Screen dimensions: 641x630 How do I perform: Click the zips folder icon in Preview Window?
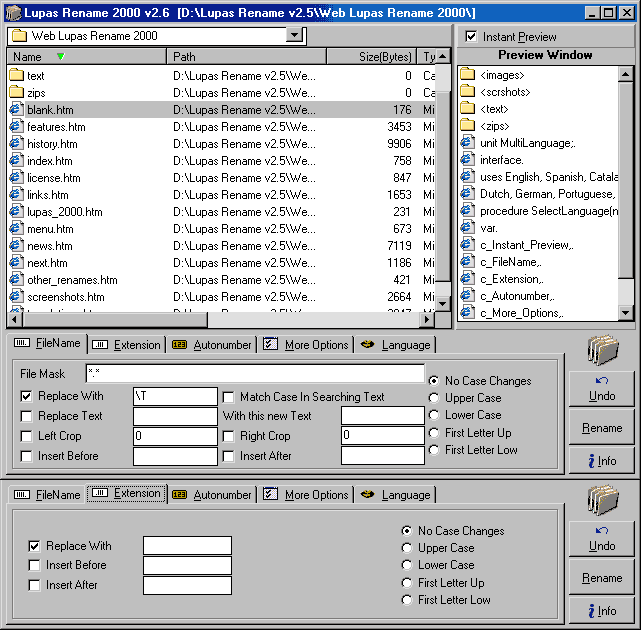point(467,126)
